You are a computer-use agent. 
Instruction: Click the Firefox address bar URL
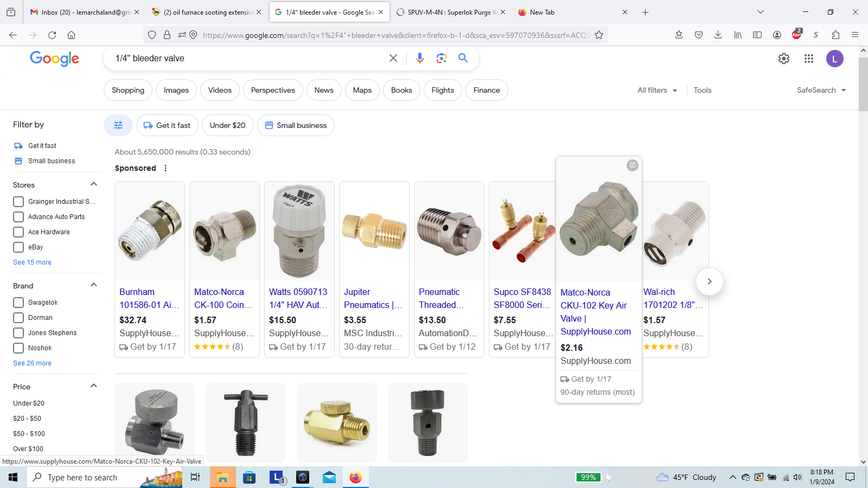coord(396,35)
